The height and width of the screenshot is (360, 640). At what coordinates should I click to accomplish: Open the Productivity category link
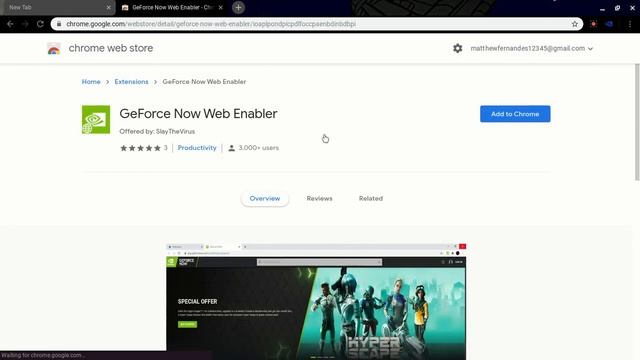click(x=197, y=148)
